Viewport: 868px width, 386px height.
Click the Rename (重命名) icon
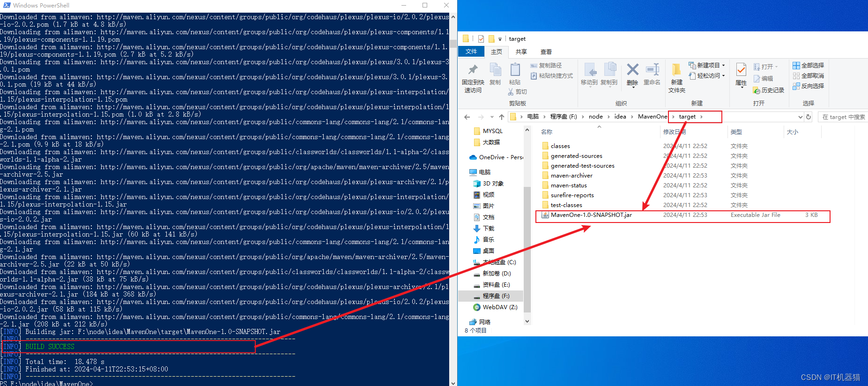click(652, 70)
